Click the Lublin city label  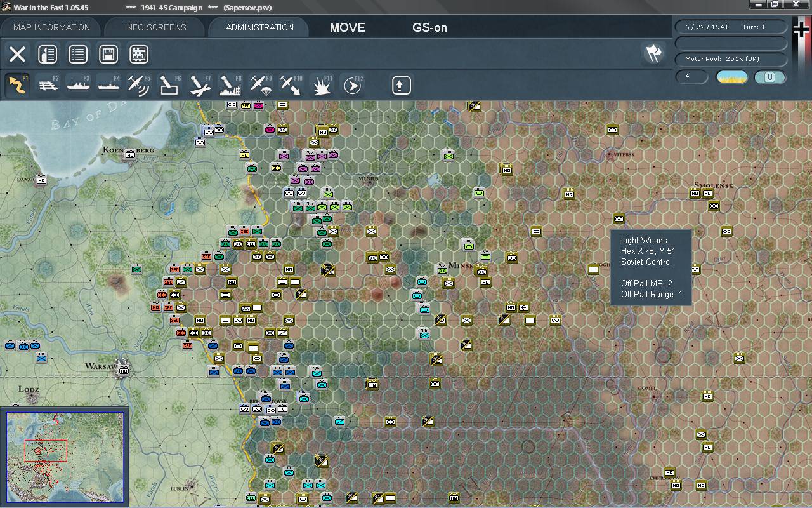[181, 488]
